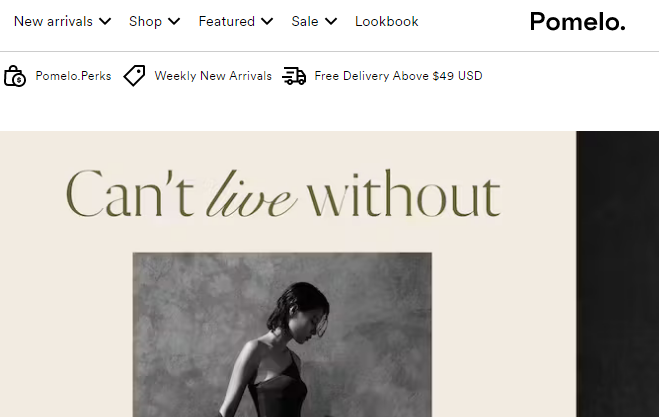The width and height of the screenshot is (659, 417).
Task: Click the beige banner background beside the photo
Action: pos(504,328)
